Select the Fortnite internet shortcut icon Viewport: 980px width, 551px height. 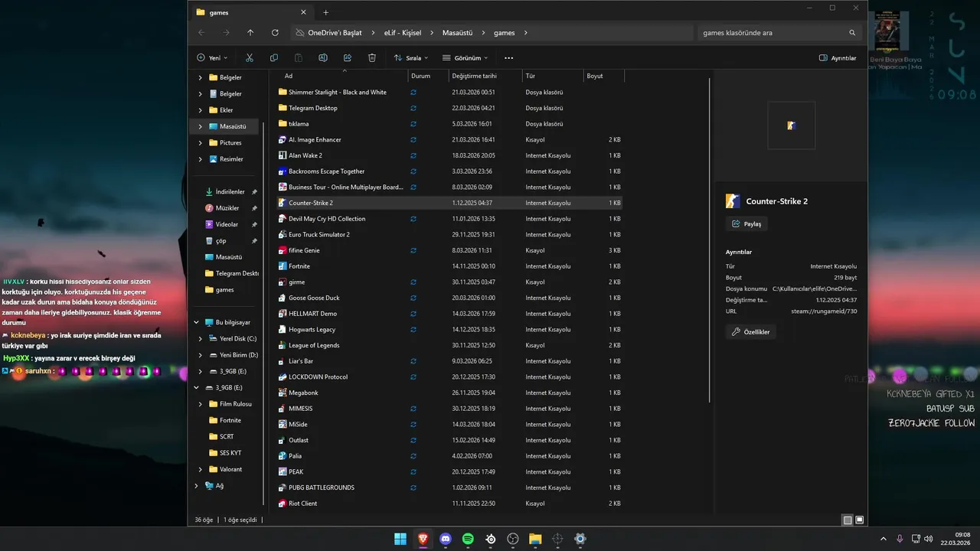pyautogui.click(x=283, y=266)
